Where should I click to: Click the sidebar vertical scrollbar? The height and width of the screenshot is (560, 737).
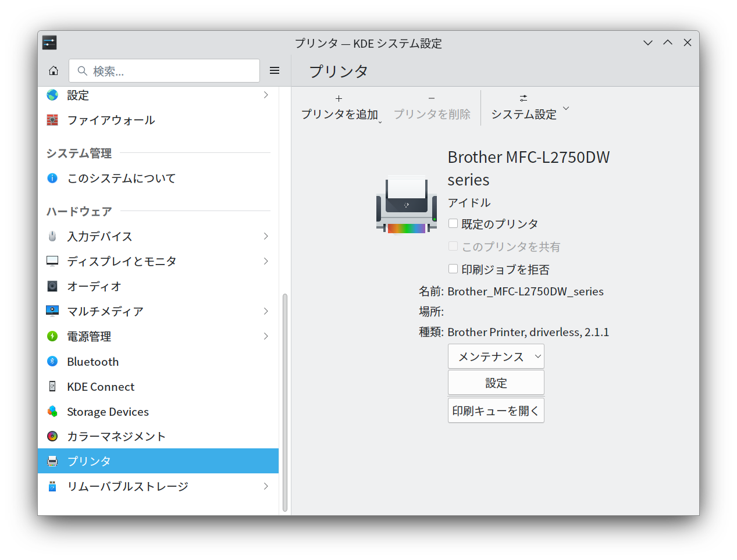[285, 402]
